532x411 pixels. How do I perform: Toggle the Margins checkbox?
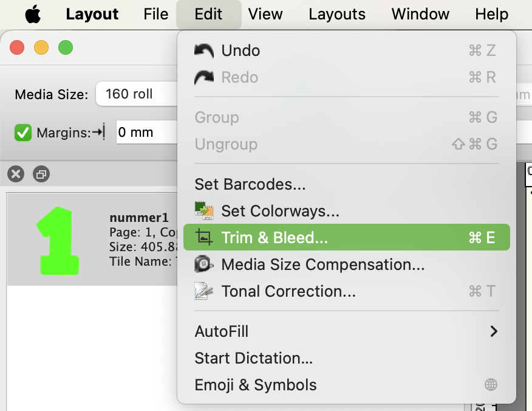(23, 133)
